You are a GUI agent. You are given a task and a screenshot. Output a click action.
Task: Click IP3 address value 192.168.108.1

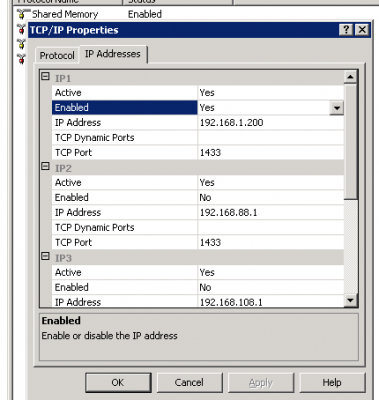coord(231,302)
